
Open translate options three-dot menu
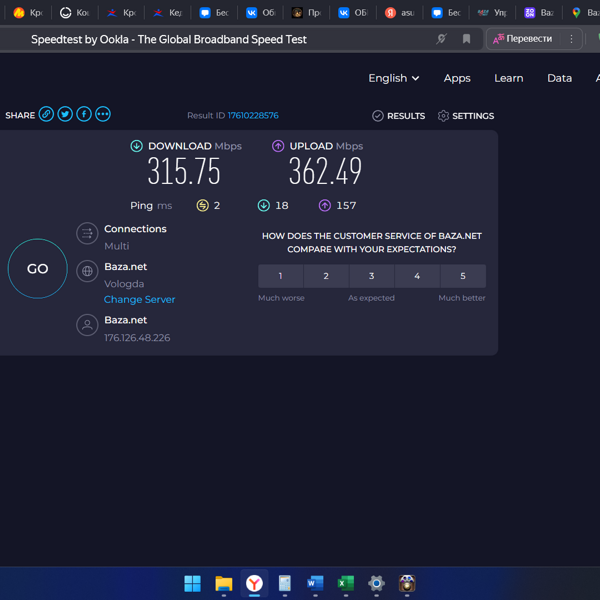[571, 39]
